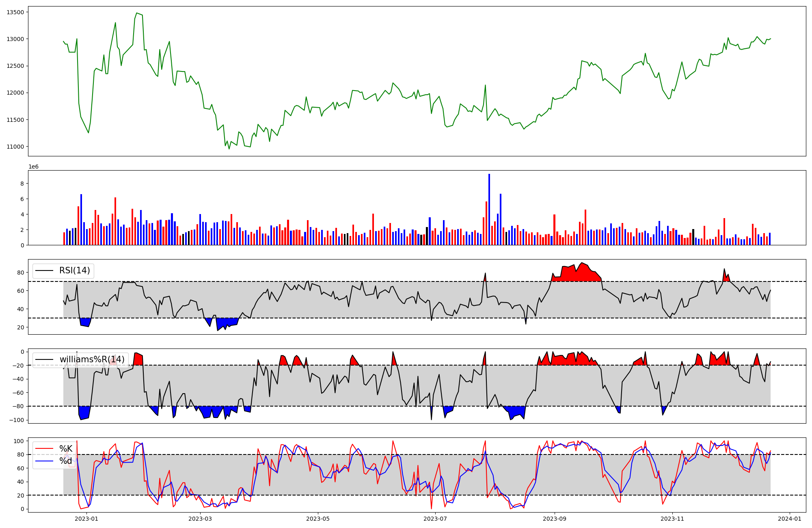812x528 pixels.
Task: Click the 2023-09 date tick label
Action: click(x=555, y=519)
